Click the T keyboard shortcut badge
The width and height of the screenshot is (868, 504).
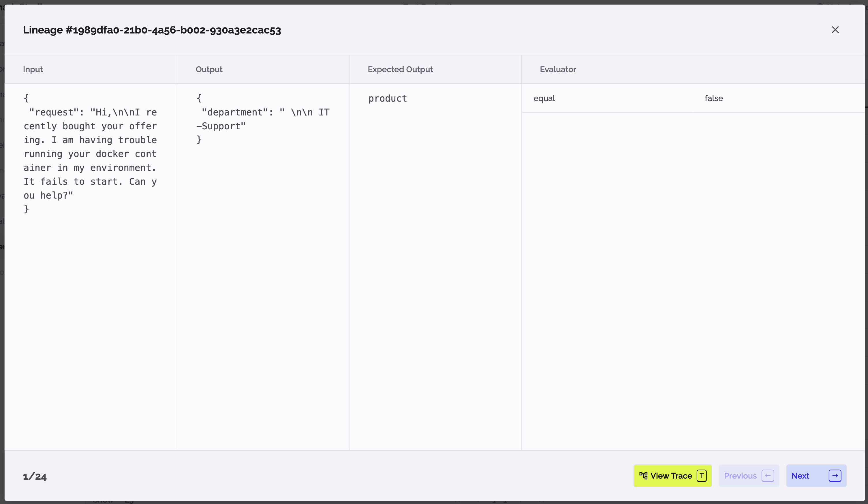click(x=702, y=476)
